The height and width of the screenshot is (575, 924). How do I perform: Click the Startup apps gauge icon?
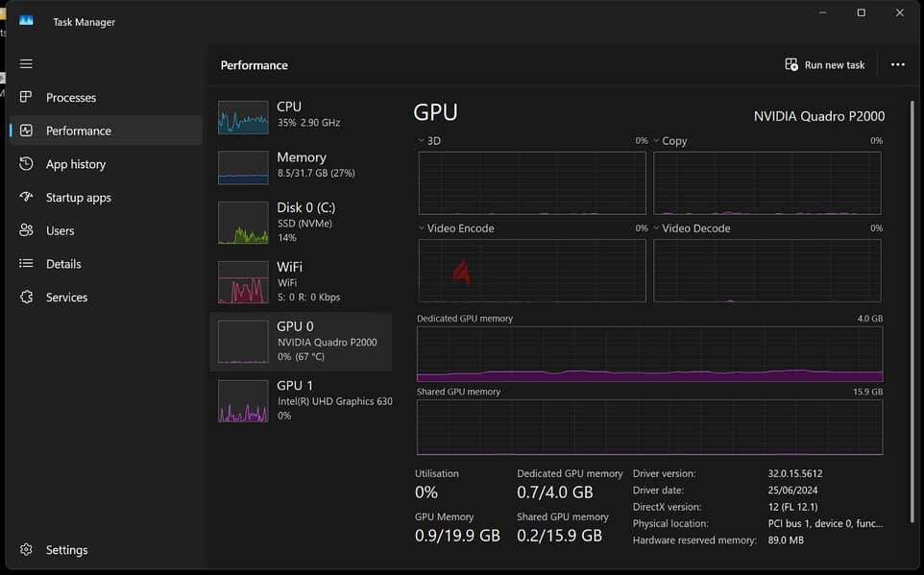(26, 197)
